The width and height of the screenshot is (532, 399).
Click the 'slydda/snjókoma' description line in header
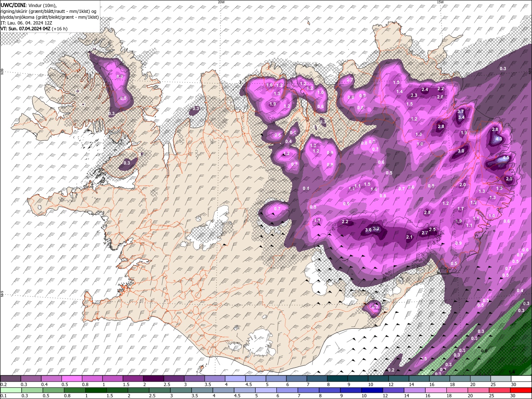pos(49,17)
